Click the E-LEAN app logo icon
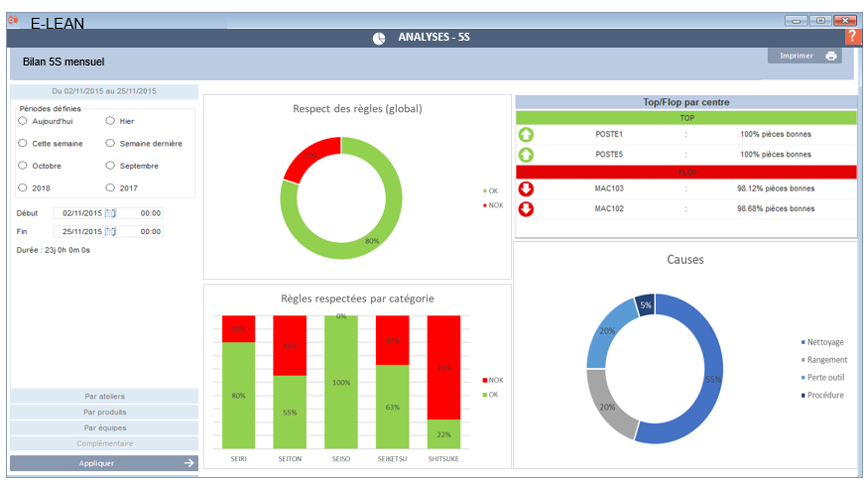This screenshot has height=483, width=868. pos(13,21)
